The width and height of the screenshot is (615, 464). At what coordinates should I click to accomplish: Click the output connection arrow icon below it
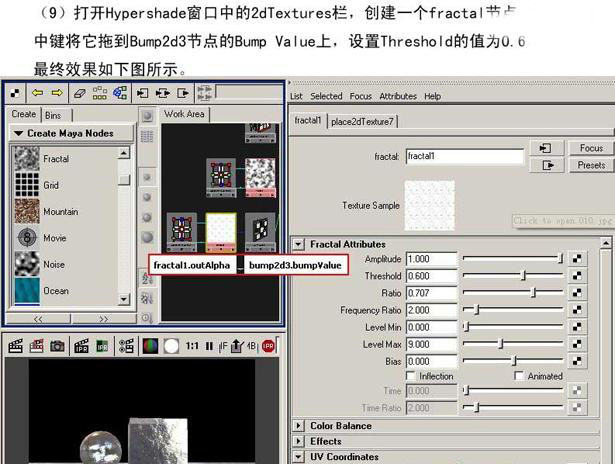(548, 165)
